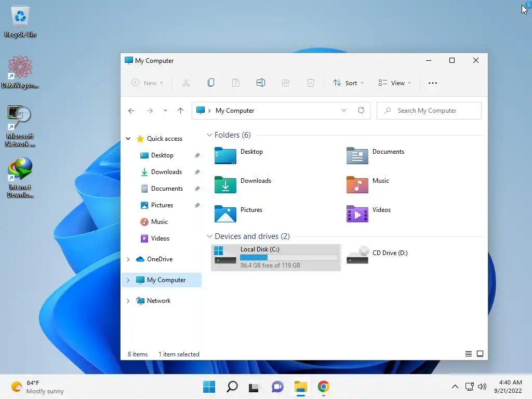Select Local Disk (C:) drive
Screen dimensions: 532x399
(276, 258)
